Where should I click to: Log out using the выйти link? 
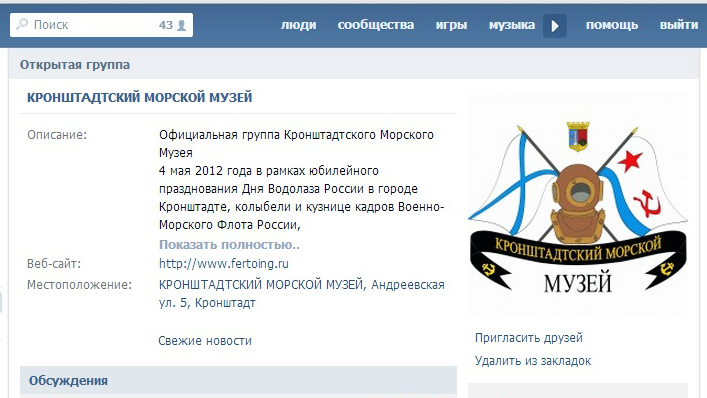pos(679,25)
